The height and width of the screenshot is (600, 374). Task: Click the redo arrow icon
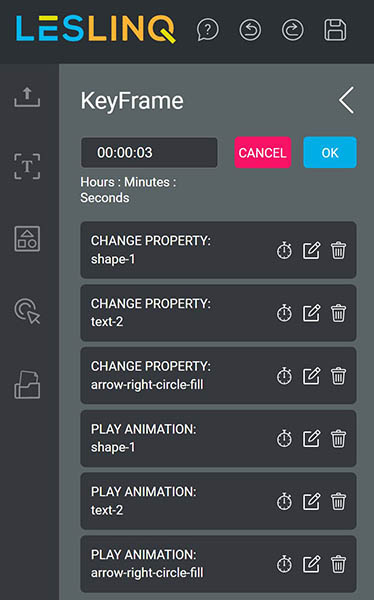click(x=293, y=30)
